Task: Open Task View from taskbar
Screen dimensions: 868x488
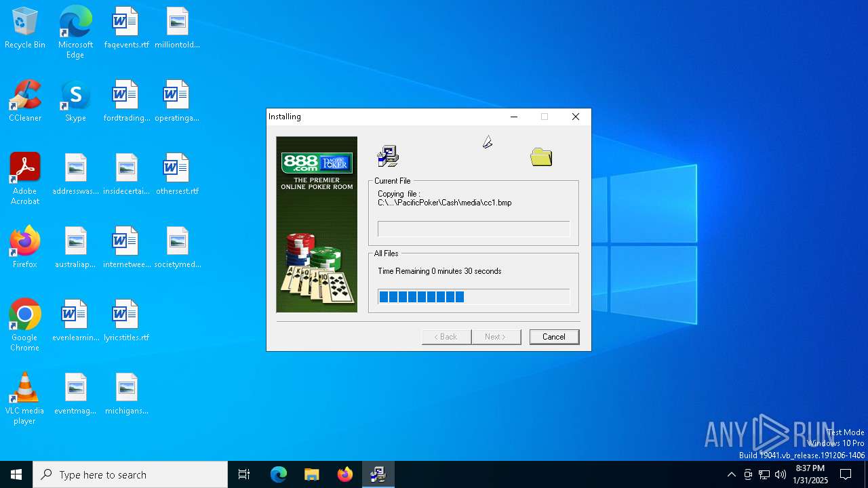Action: 244,474
